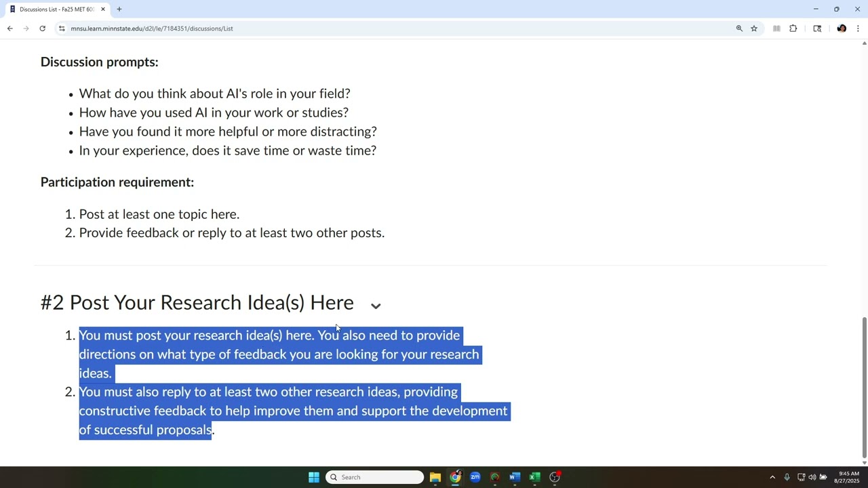Click 'Post at least one topic here.' text
The image size is (868, 488).
pyautogui.click(x=159, y=214)
